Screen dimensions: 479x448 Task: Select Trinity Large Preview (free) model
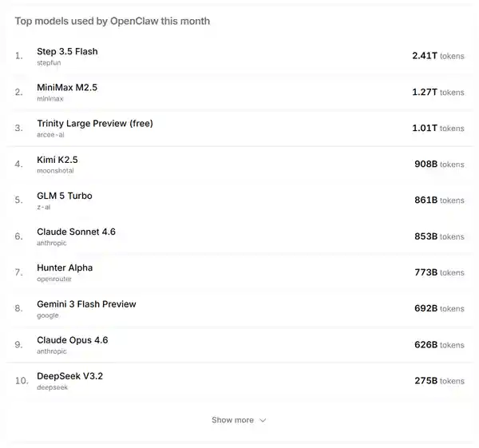(x=94, y=123)
